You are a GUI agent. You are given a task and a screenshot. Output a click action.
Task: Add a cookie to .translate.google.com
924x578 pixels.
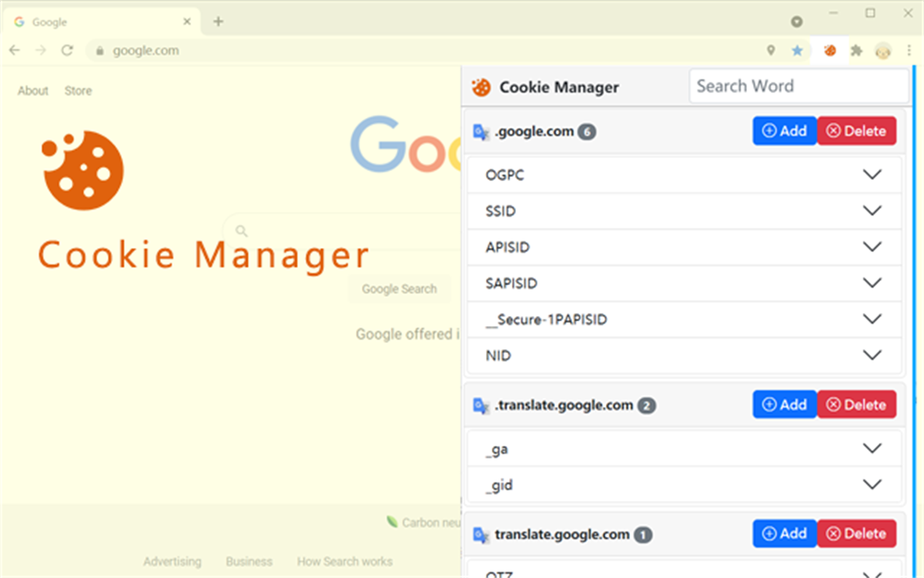(785, 405)
